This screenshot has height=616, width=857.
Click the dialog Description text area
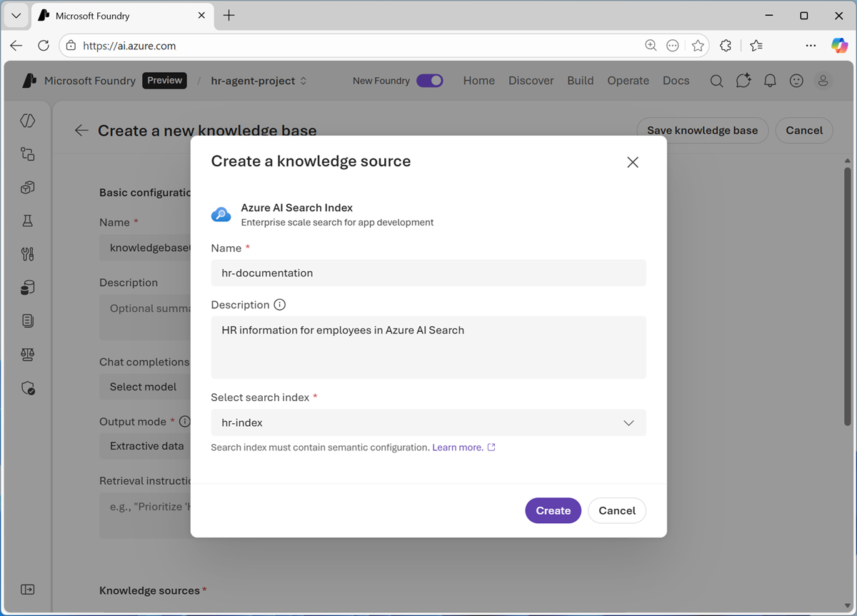pos(428,348)
